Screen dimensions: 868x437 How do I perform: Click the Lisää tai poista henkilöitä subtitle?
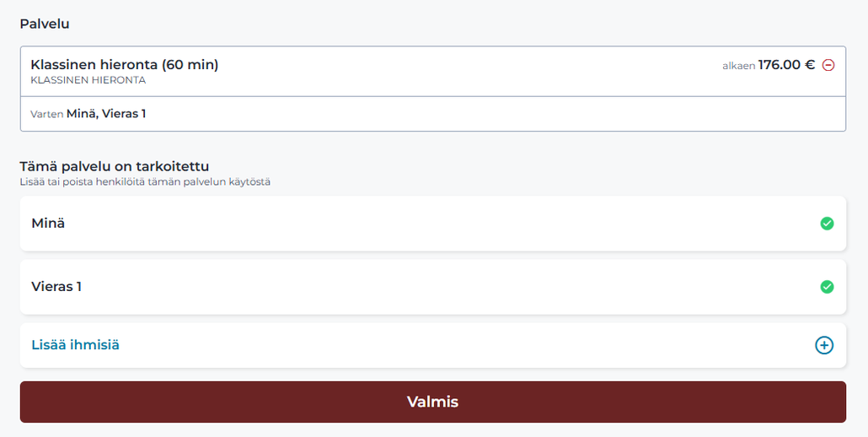pyautogui.click(x=145, y=181)
